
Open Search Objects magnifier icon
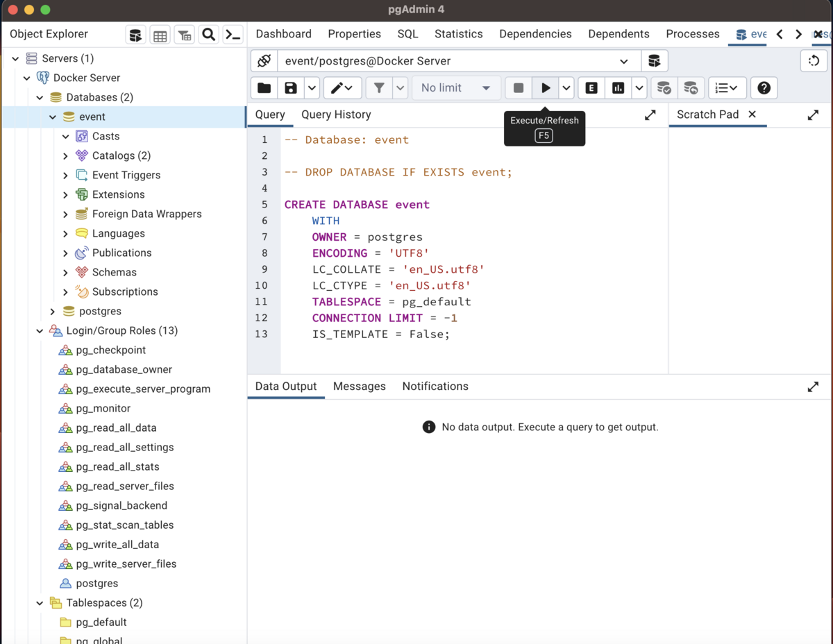pos(208,35)
